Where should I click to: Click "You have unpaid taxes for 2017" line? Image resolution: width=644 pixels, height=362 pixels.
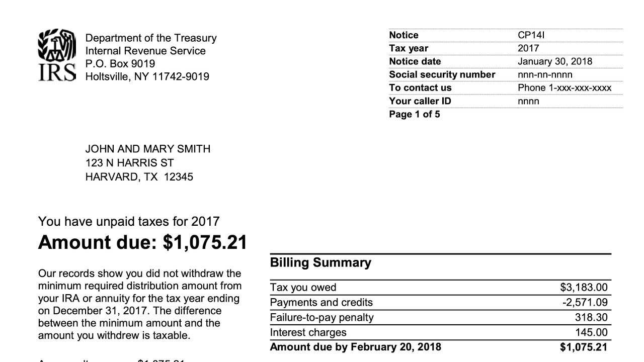129,221
